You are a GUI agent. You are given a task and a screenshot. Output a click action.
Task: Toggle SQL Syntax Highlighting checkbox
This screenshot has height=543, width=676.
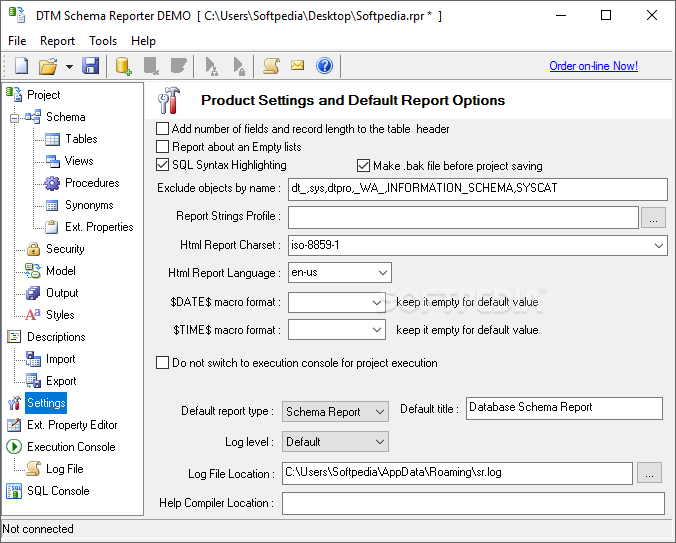coord(163,165)
